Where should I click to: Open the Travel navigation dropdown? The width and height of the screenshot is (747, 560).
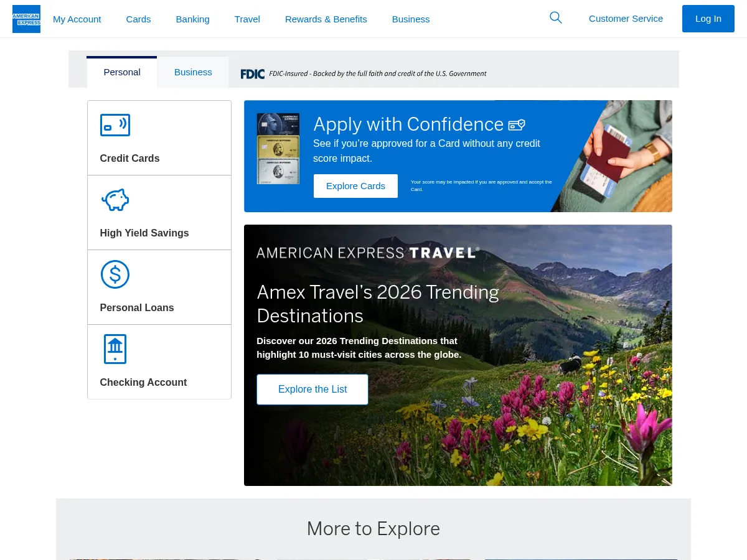pyautogui.click(x=247, y=19)
